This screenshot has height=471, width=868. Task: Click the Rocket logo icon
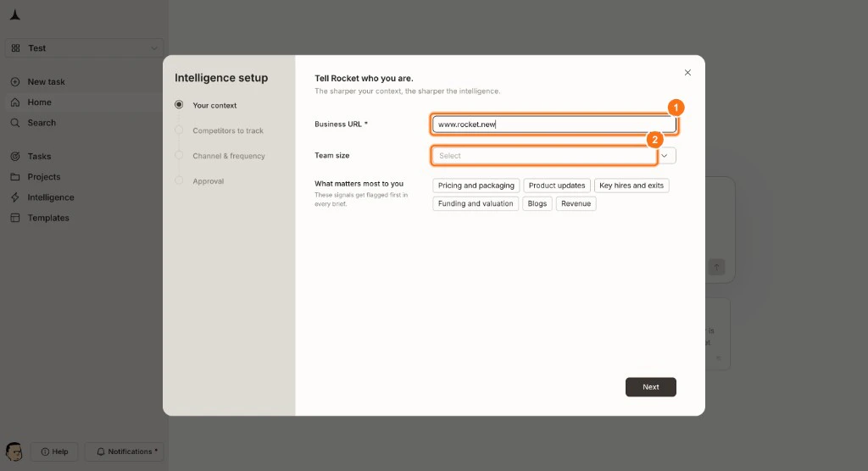(x=15, y=15)
